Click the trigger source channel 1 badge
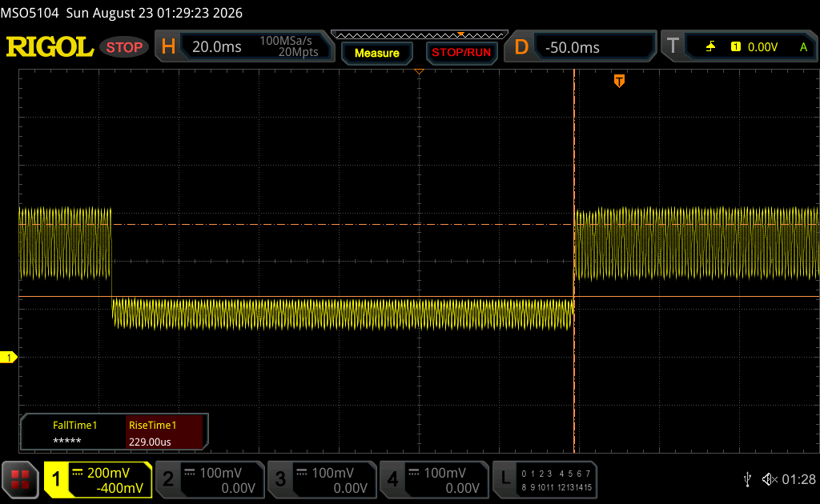Screen dimensions: 820x504 coord(736,47)
